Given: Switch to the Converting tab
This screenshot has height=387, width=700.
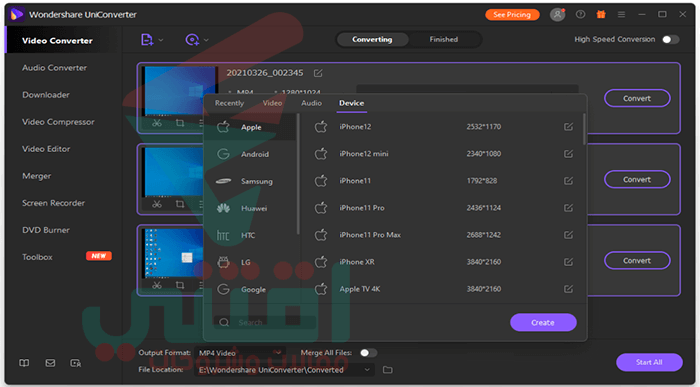Looking at the screenshot, I should [x=372, y=39].
